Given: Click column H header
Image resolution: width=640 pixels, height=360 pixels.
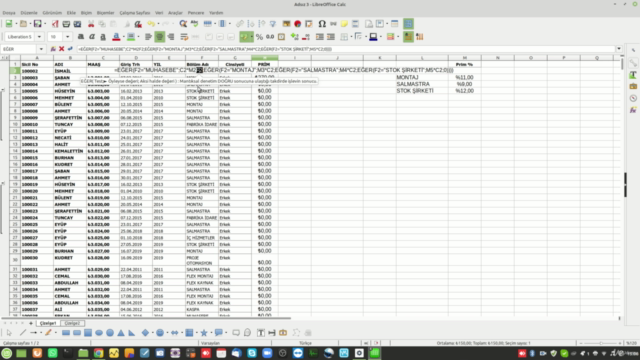Looking at the screenshot, I should coord(264,58).
